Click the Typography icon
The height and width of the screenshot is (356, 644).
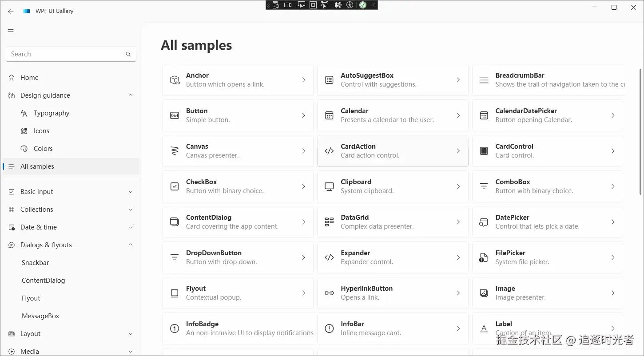click(24, 113)
